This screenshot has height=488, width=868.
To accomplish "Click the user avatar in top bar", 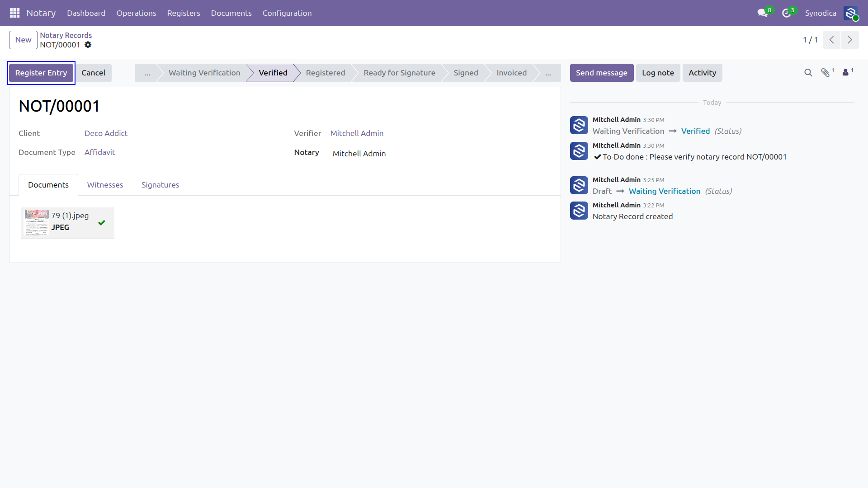I will (851, 13).
